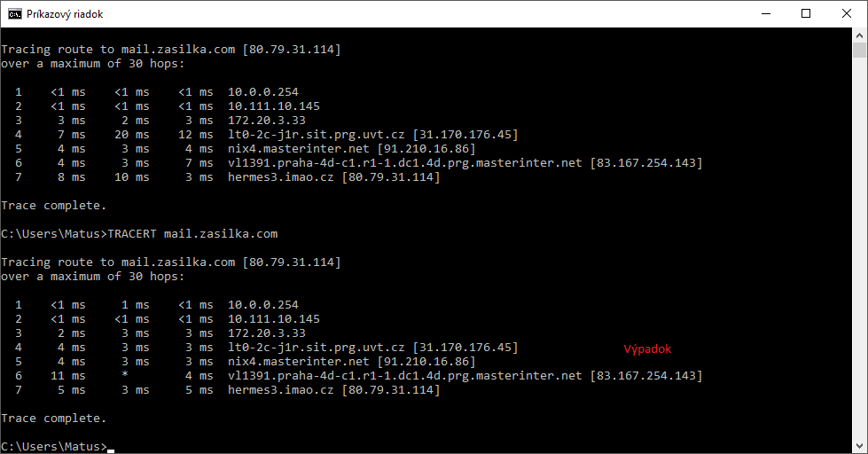This screenshot has width=868, height=454.
Task: Click the empty scrollbar track below the thumb
Action: point(859,266)
